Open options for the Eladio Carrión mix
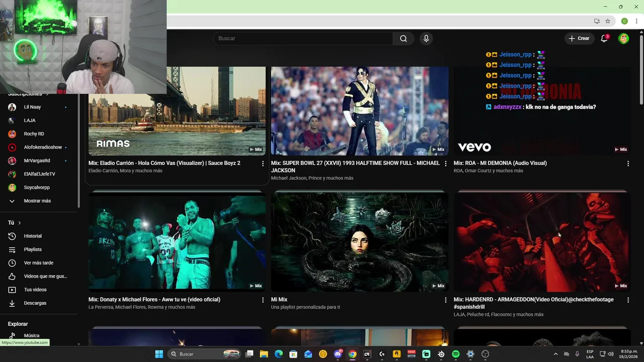 pyautogui.click(x=263, y=163)
